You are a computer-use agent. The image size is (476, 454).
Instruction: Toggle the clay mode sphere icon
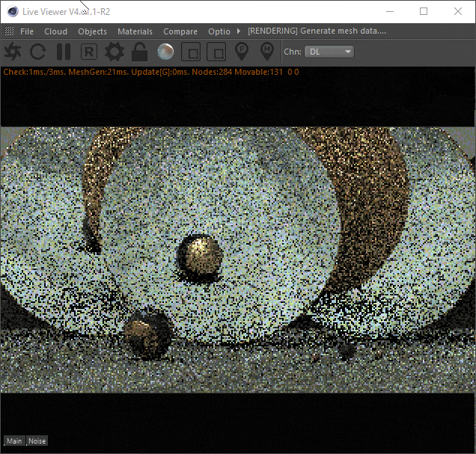pyautogui.click(x=165, y=52)
